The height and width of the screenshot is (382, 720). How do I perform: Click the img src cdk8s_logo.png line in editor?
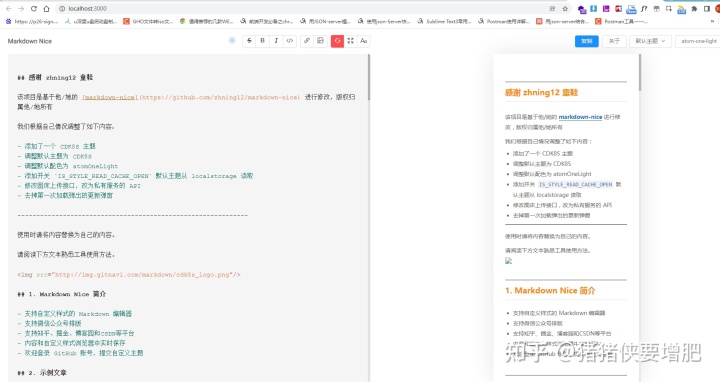(129, 275)
